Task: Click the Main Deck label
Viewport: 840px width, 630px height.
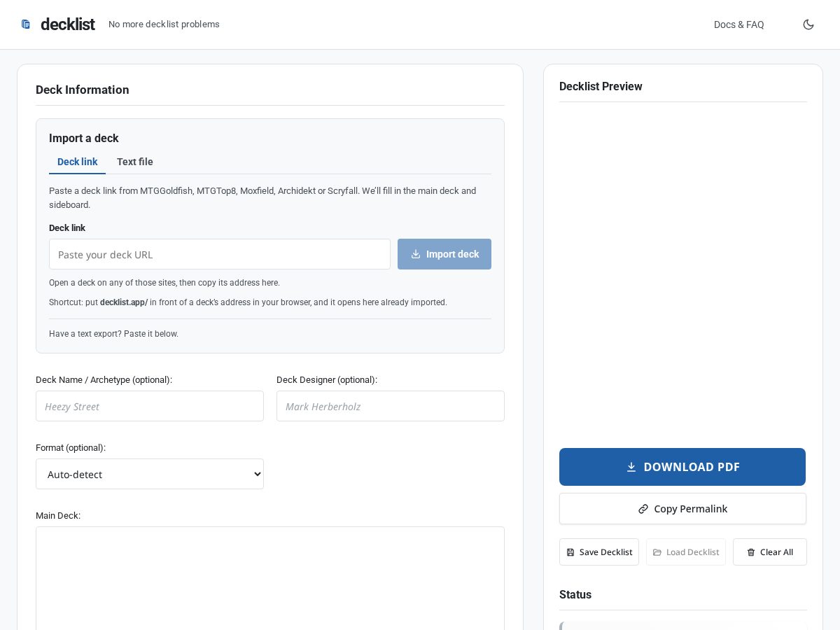Action: (58, 515)
